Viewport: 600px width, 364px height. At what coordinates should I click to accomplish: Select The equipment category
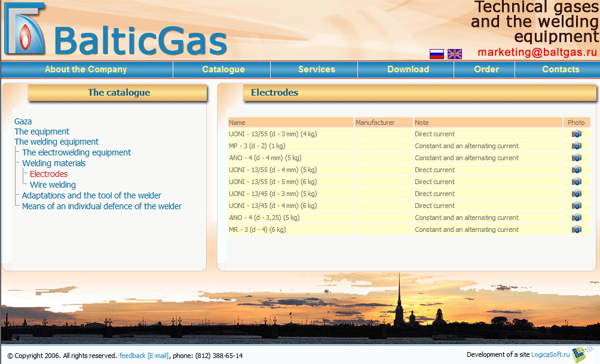(x=42, y=131)
